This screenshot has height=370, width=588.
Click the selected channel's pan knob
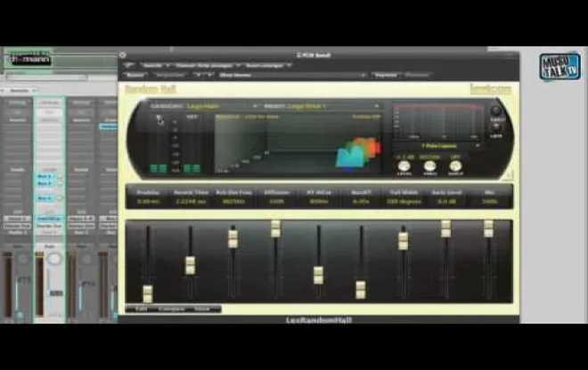point(54,259)
